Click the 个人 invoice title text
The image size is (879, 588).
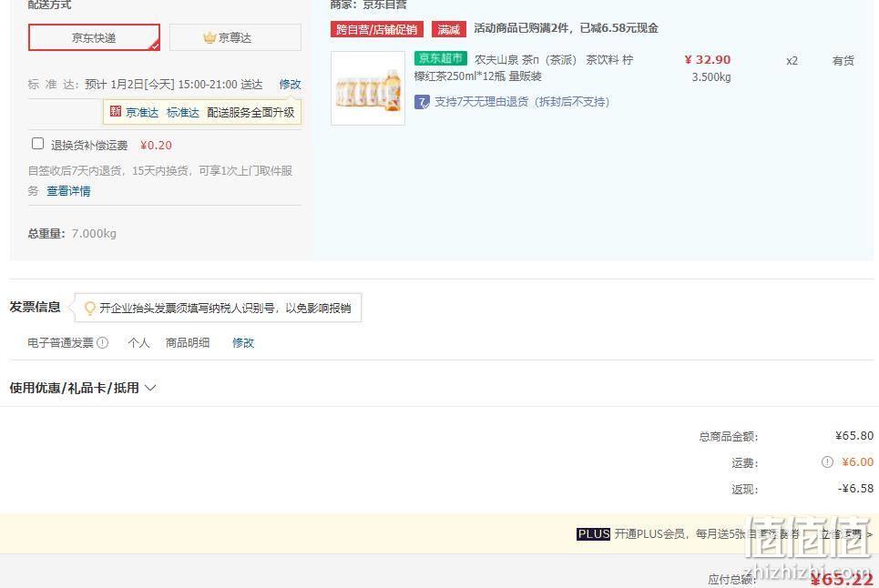pos(138,343)
